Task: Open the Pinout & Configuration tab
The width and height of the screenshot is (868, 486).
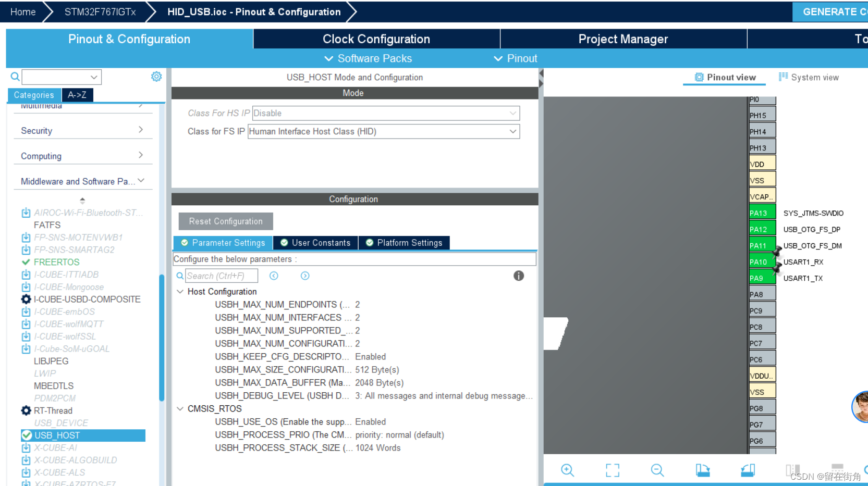Action: click(x=129, y=39)
